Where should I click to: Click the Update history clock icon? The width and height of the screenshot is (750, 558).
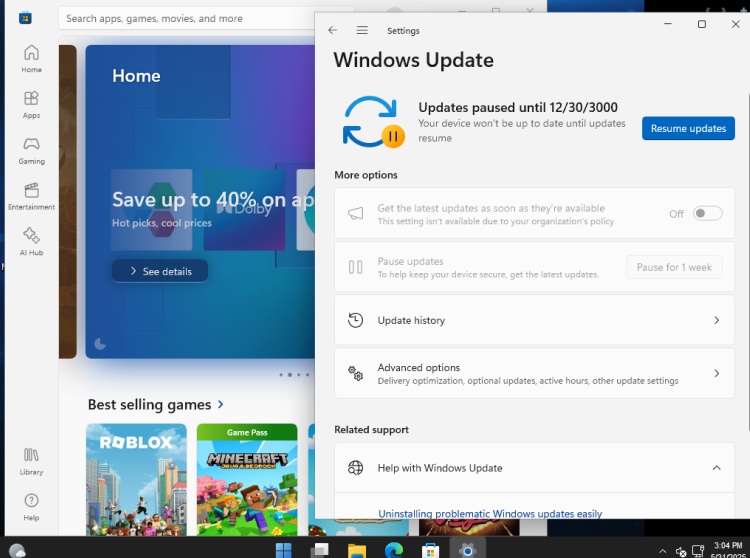click(355, 320)
